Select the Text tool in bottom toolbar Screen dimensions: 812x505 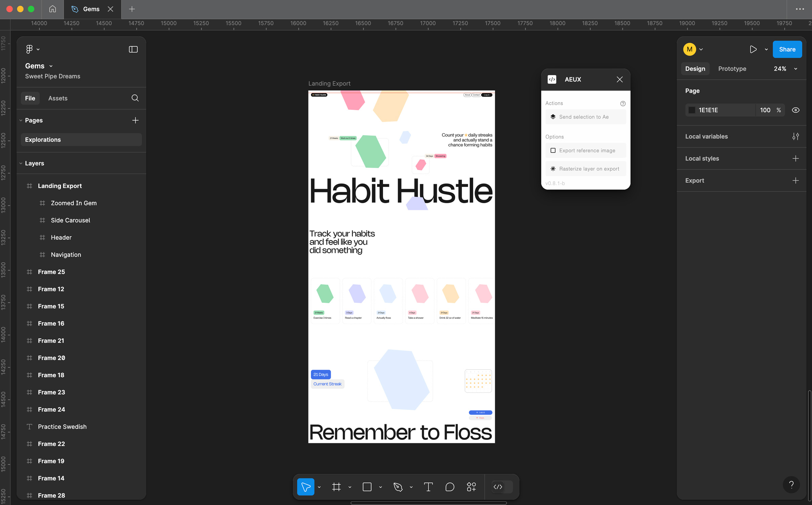[x=428, y=487]
